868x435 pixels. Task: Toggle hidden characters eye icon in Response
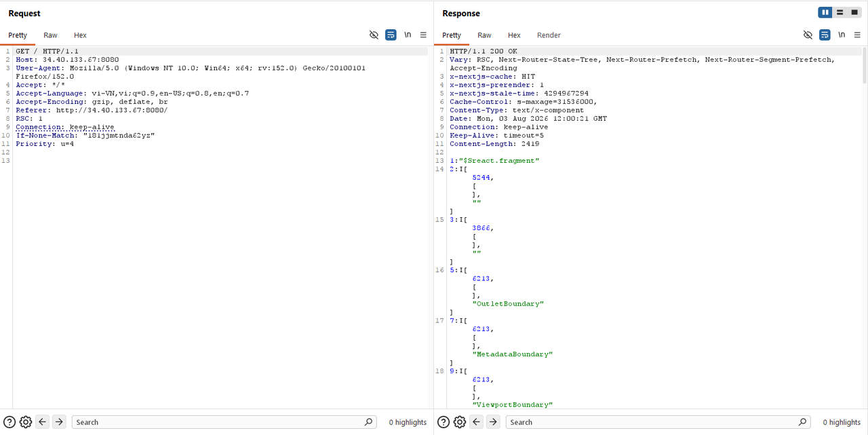[x=808, y=35]
